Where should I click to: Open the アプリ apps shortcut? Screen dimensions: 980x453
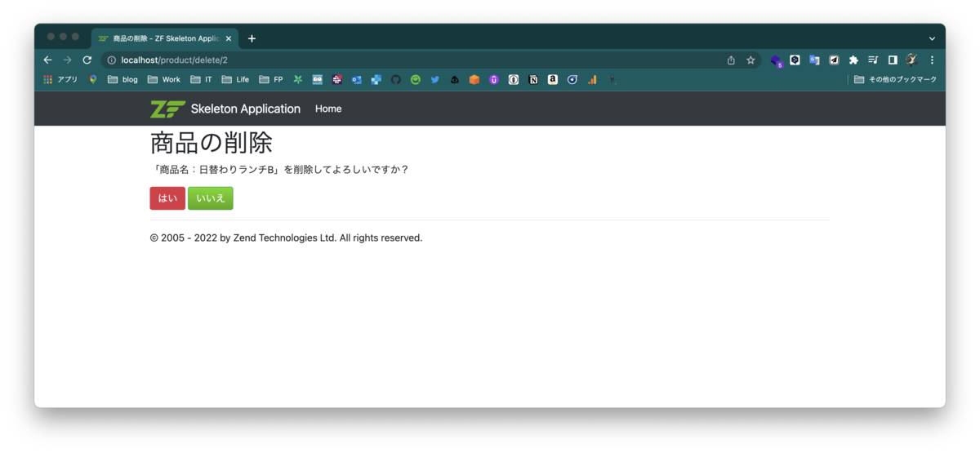[x=60, y=79]
